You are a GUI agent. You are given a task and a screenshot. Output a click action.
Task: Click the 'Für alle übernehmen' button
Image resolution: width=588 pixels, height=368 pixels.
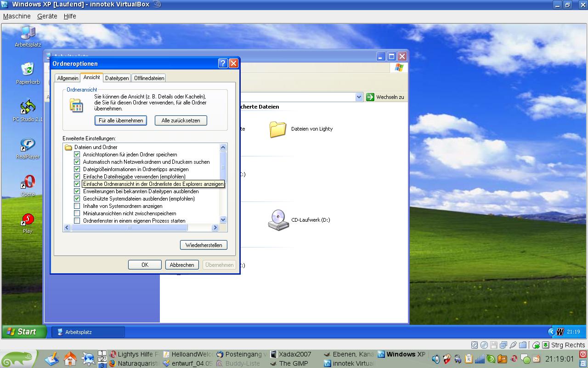click(121, 121)
